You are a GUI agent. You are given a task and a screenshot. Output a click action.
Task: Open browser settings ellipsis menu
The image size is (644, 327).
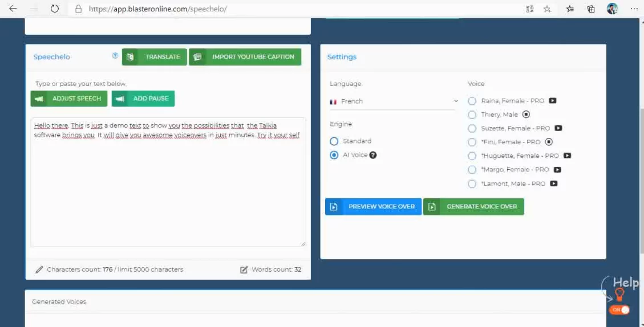634,9
